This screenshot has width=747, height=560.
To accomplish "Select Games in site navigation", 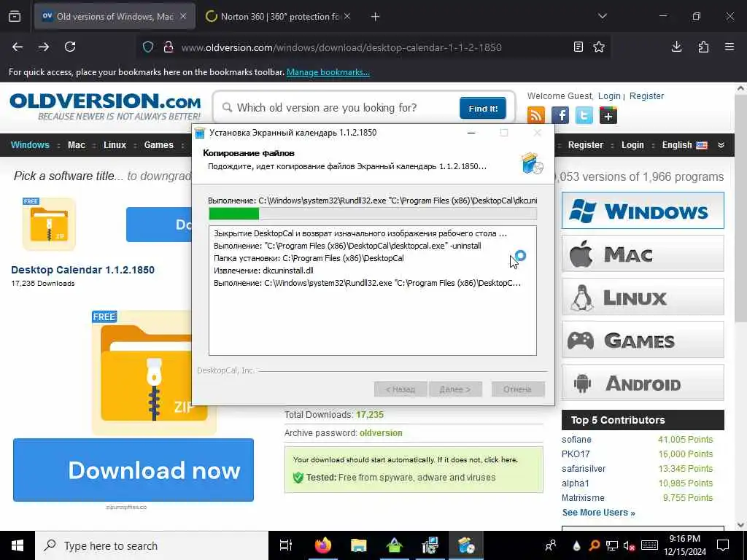I will click(158, 145).
